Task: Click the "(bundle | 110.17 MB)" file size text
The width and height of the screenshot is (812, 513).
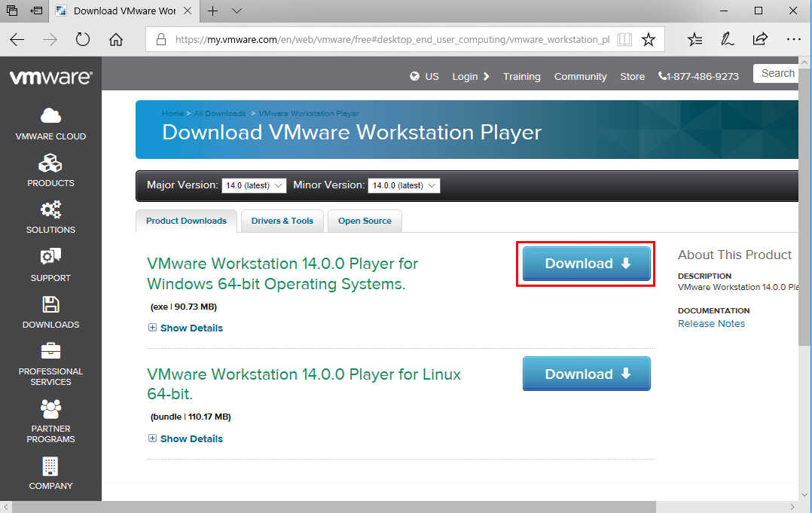Action: pyautogui.click(x=191, y=417)
